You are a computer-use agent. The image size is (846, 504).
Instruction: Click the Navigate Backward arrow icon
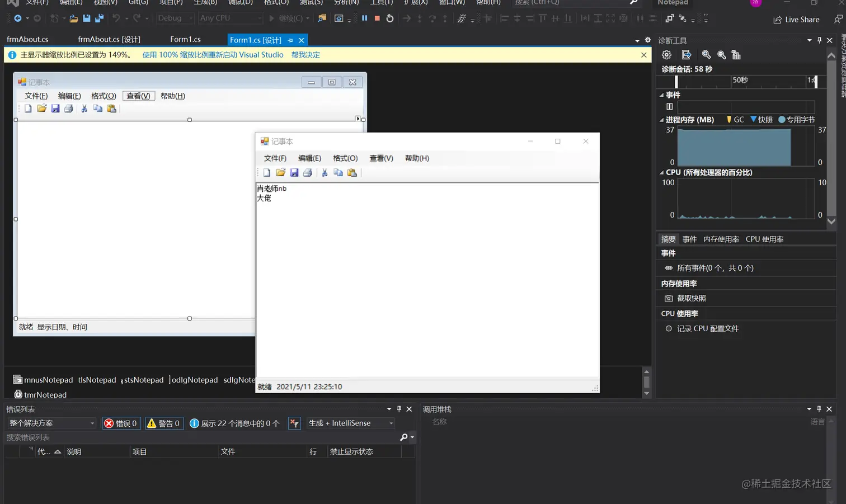18,18
